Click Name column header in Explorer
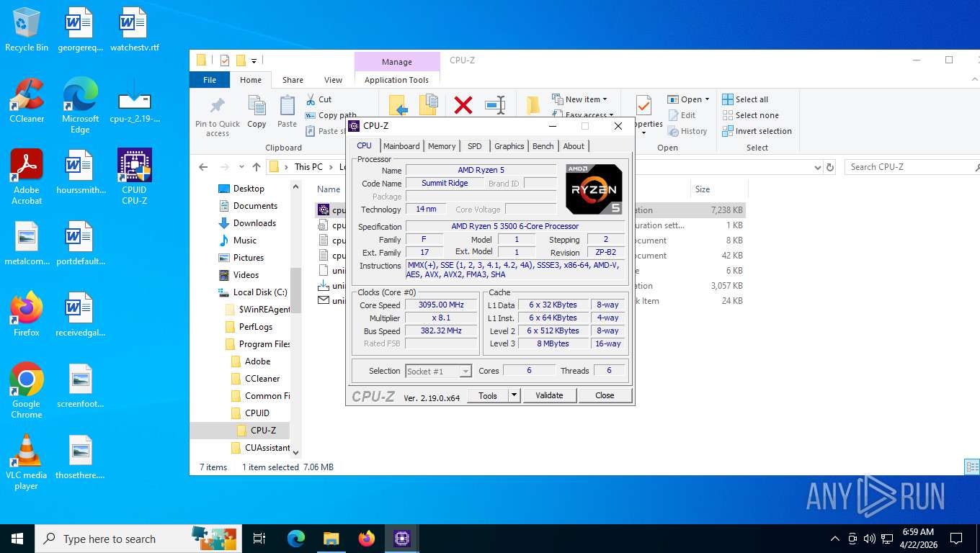Viewport: 980px width, 553px height. 329,189
